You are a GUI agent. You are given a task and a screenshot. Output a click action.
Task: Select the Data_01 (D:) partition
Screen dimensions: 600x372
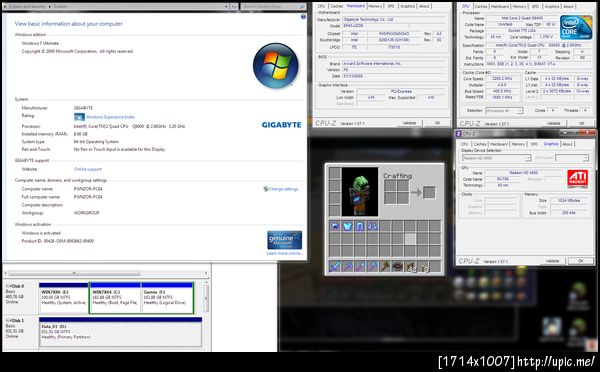tap(121, 332)
